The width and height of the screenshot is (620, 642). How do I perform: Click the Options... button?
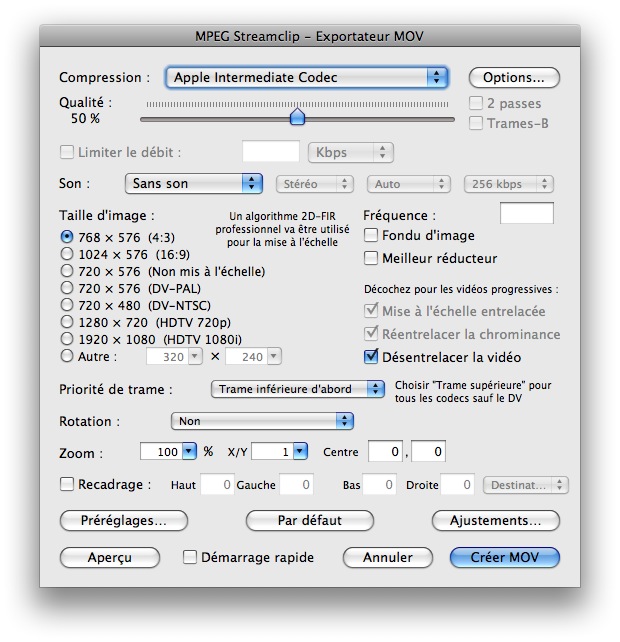(514, 77)
